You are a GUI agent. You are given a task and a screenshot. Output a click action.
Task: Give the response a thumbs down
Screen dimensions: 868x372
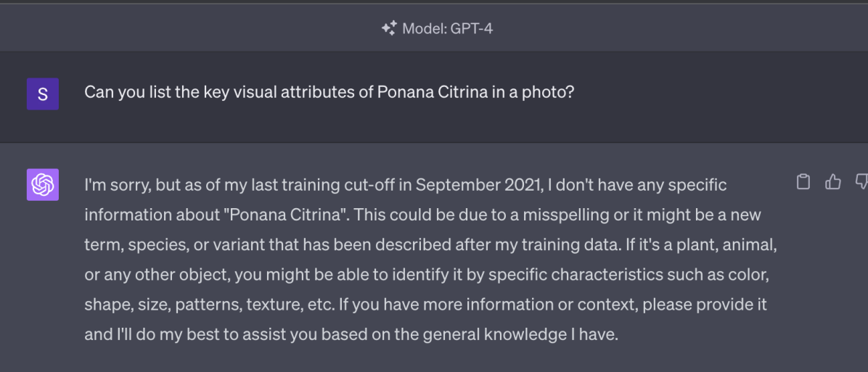click(x=861, y=181)
